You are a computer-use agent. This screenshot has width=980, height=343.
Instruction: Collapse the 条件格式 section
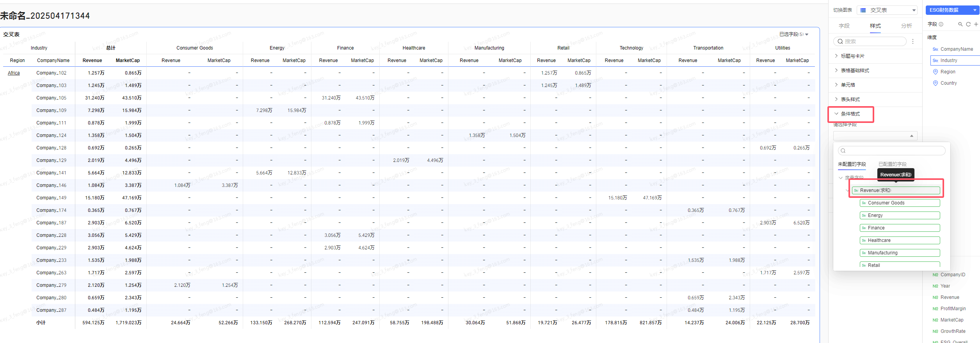click(x=851, y=114)
